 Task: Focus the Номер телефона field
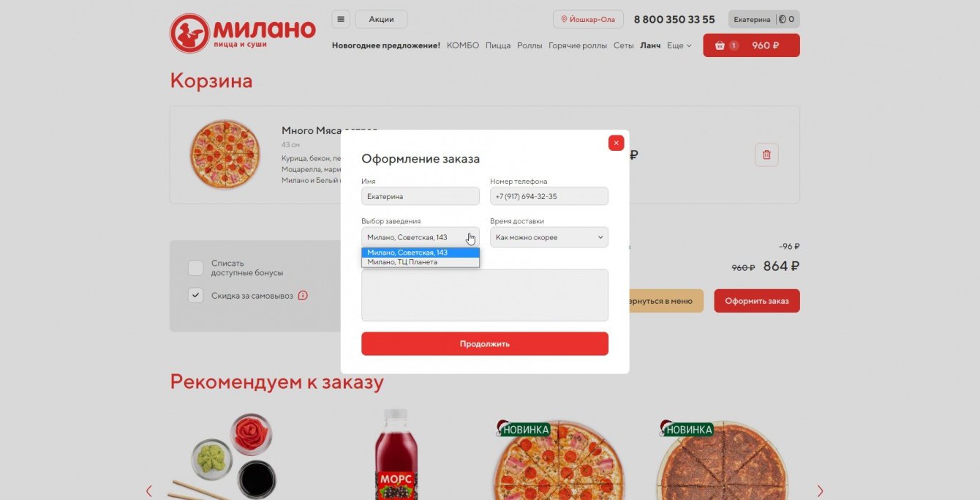tap(549, 196)
